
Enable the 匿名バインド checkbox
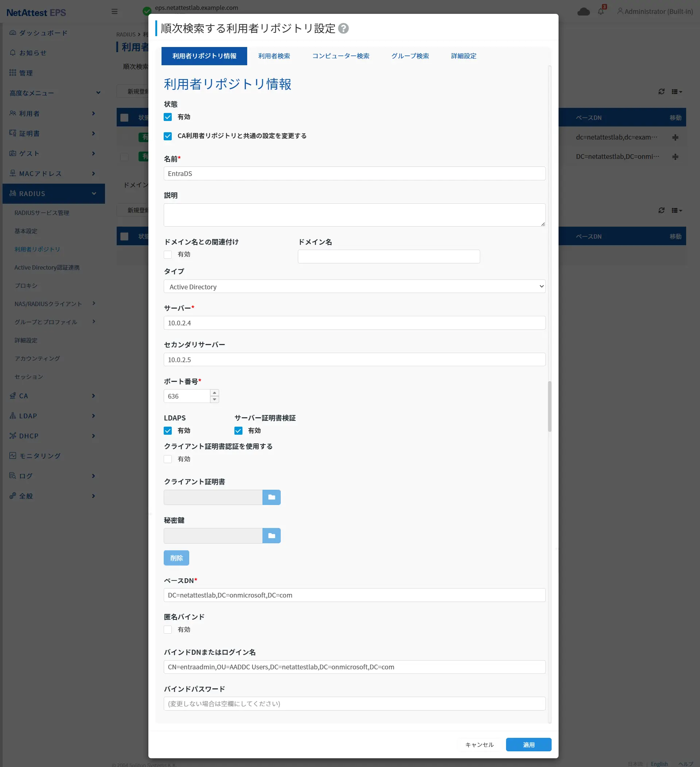(x=168, y=630)
